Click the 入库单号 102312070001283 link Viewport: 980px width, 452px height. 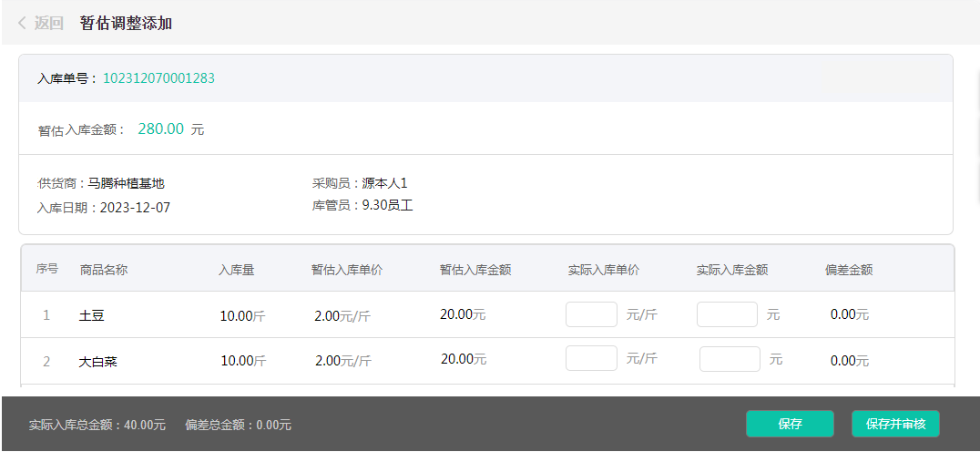(158, 78)
